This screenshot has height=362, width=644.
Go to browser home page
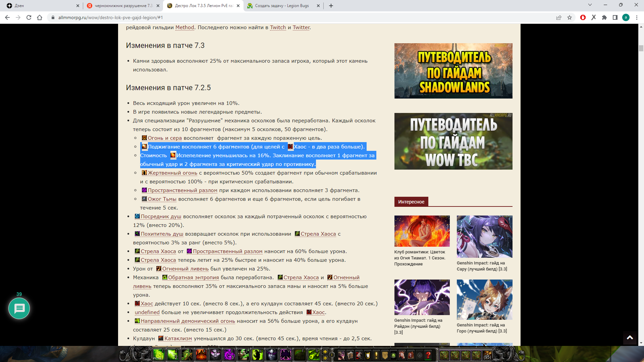pyautogui.click(x=40, y=17)
